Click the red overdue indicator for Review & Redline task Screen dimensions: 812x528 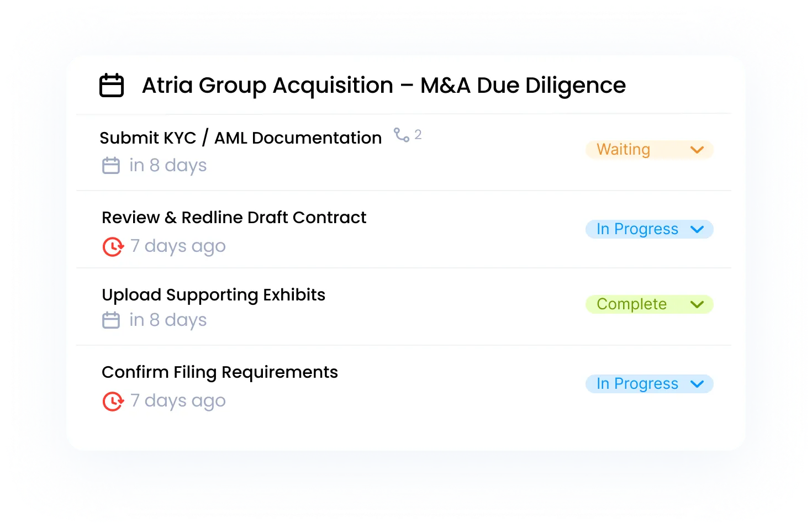click(112, 246)
